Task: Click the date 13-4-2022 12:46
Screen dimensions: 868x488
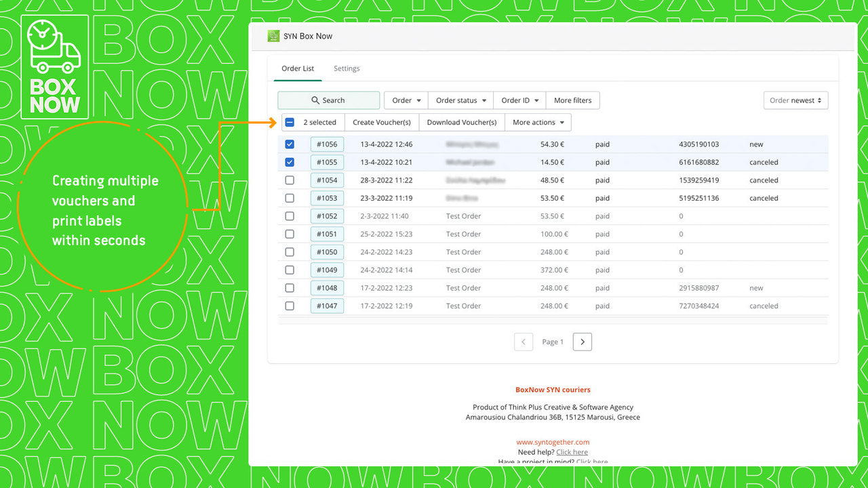Action: pyautogui.click(x=386, y=144)
